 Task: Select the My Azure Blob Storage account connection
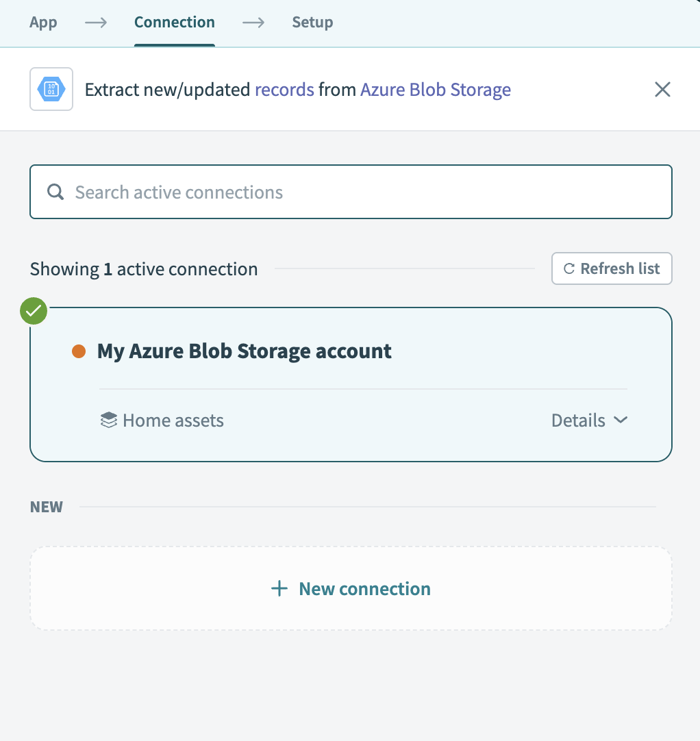(x=244, y=351)
